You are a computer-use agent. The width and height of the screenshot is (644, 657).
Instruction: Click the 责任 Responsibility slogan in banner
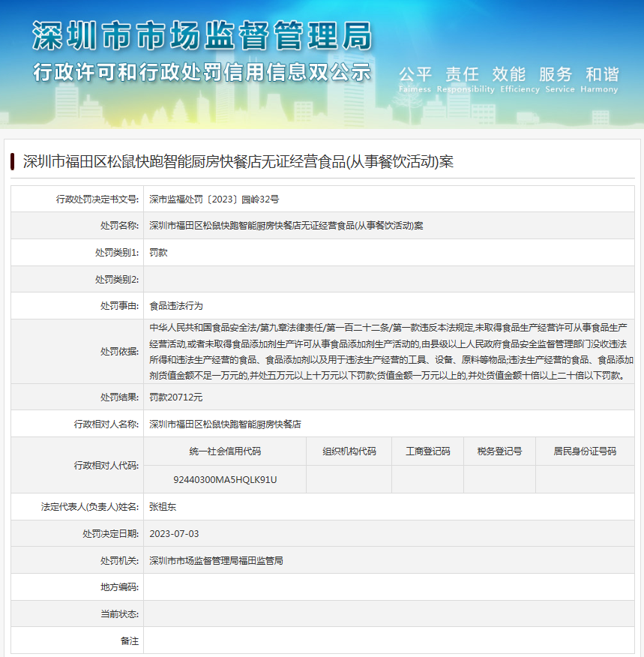pos(466,79)
